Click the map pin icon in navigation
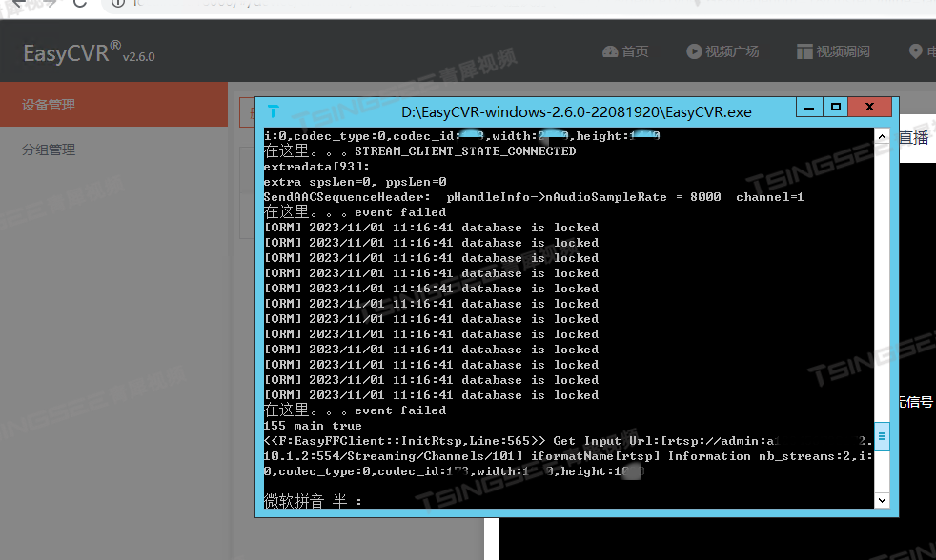Screen dimensions: 936x560 click(915, 51)
